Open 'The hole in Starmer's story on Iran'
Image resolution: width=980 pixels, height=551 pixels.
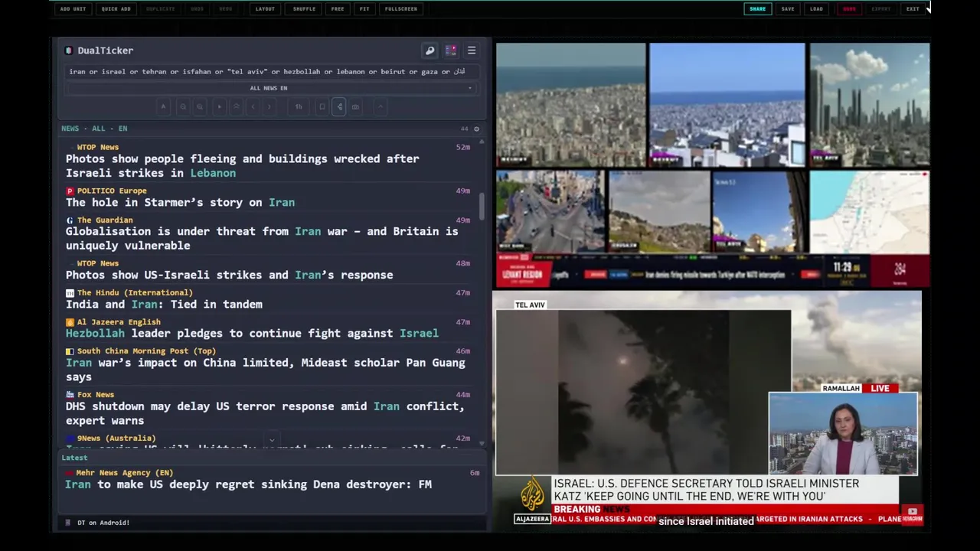(x=180, y=203)
